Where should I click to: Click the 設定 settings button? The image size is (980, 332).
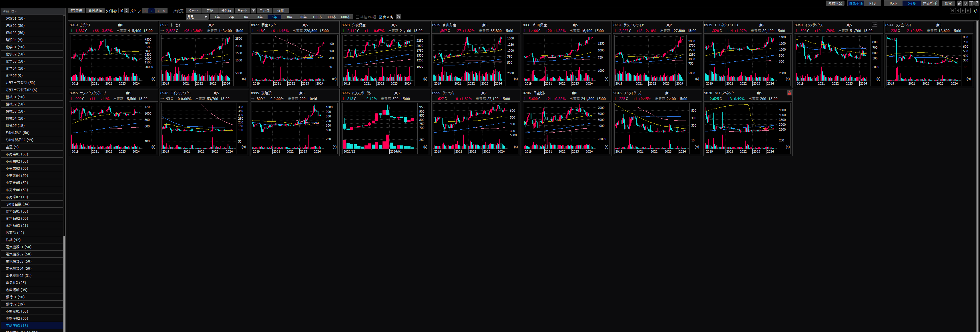click(x=949, y=3)
